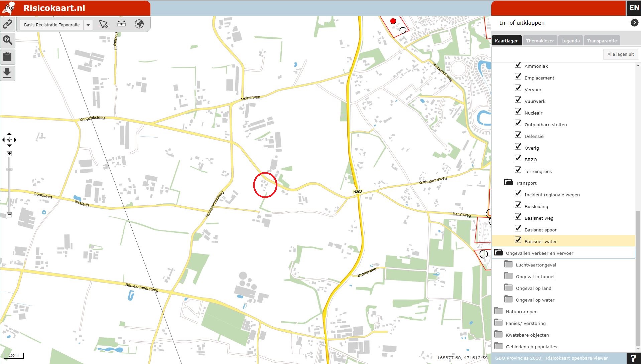Click the link/share icon in toolbar
641x364 pixels.
(x=7, y=24)
